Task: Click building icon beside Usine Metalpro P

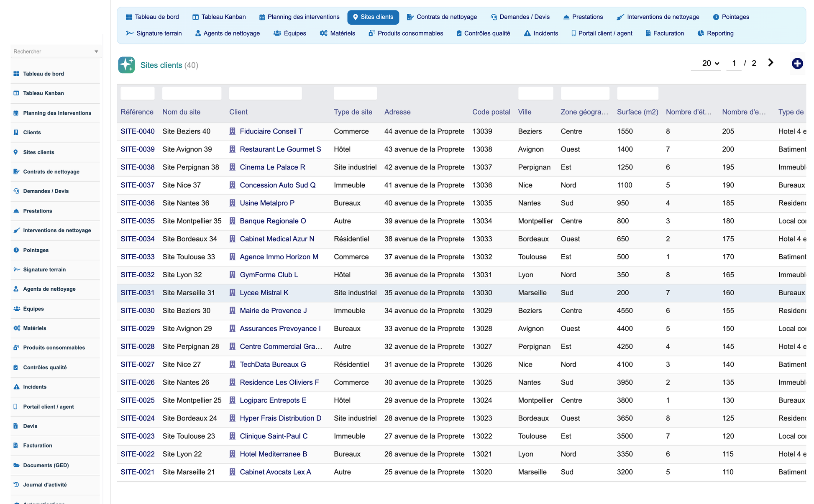Action: coord(232,203)
